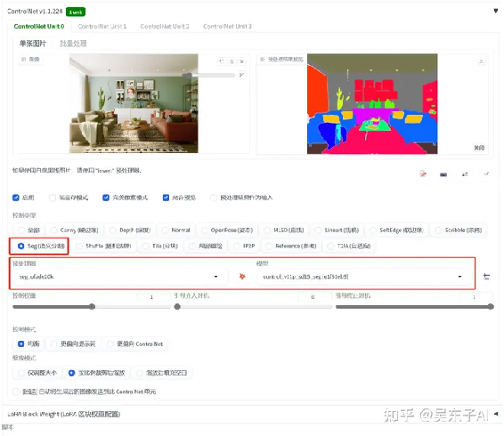The width and height of the screenshot is (504, 436).
Task: Collapse the ControlNet v1.1.224 panel arrow
Action: point(496,11)
